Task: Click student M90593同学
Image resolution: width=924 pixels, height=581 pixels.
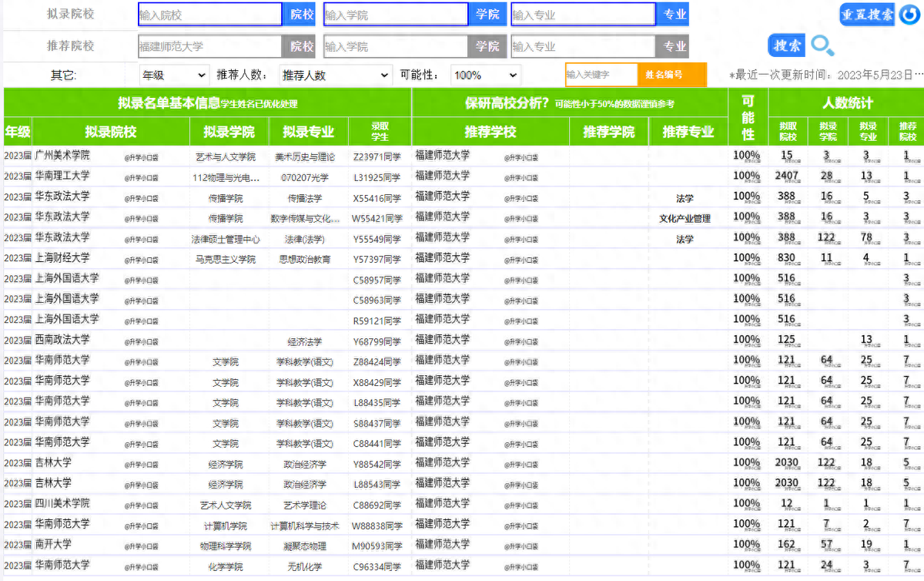Action: pyautogui.click(x=377, y=546)
